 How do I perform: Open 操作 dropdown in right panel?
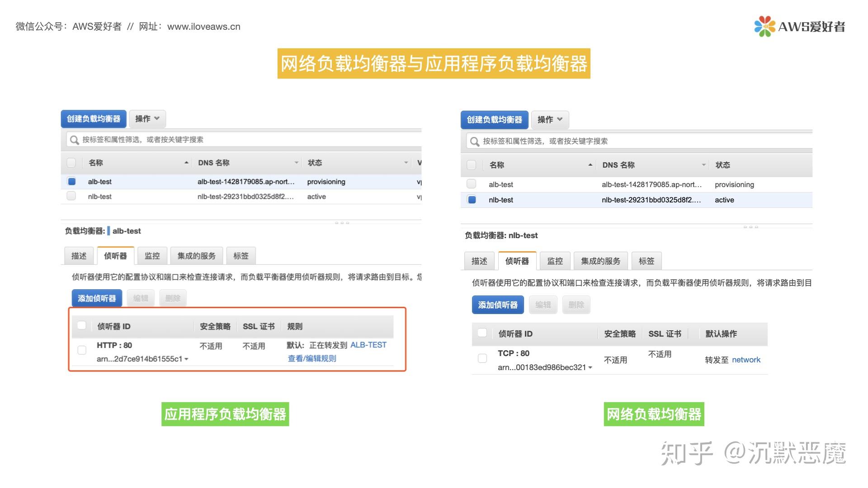click(550, 120)
